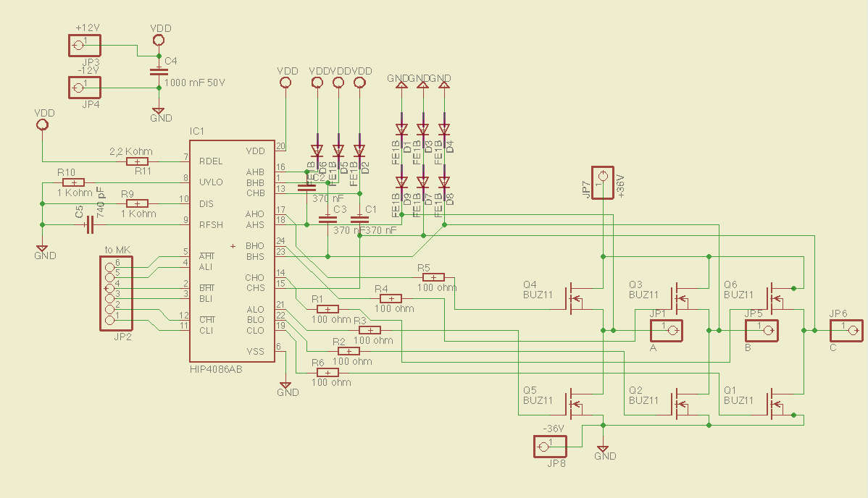Select the JP4 -12V connector symbol
868x498 pixels.
pyautogui.click(x=85, y=88)
